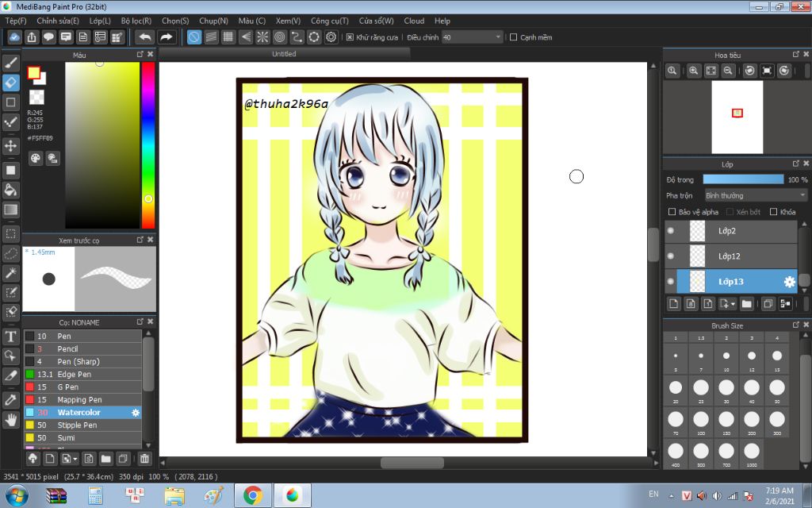
Task: Add a new folder in the layer panel
Action: [x=746, y=304]
